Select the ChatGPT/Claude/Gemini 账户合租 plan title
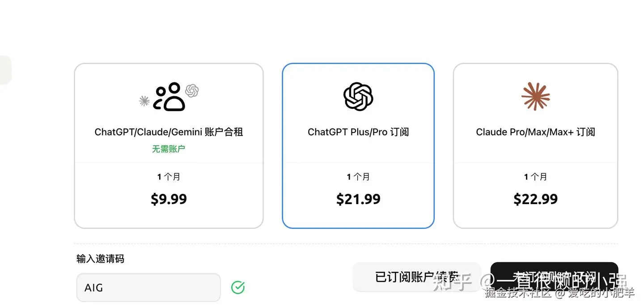Viewport: 644px width, 308px height. 169,132
